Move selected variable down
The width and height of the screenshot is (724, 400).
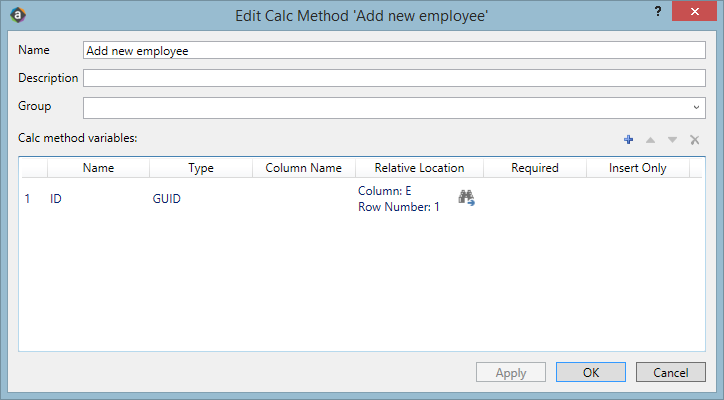point(672,140)
